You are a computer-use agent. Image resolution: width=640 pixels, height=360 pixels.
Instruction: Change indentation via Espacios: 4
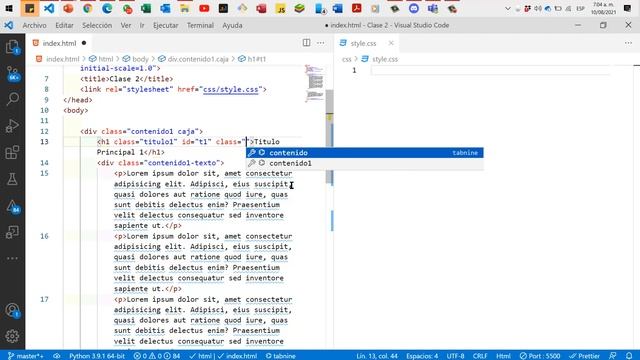coord(422,356)
